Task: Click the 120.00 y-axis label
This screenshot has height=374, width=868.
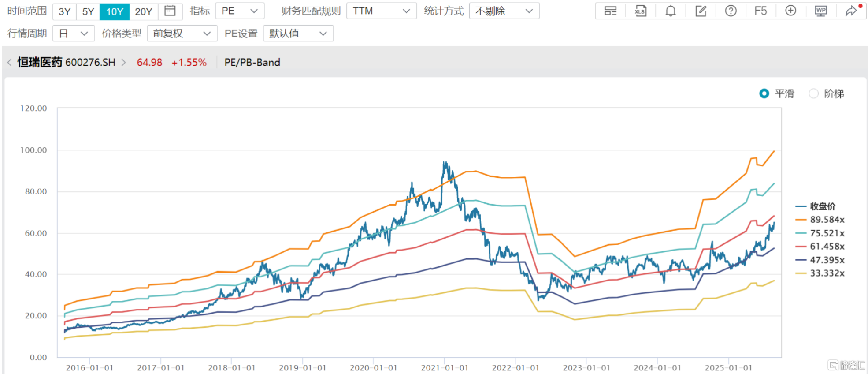Action: (x=33, y=108)
